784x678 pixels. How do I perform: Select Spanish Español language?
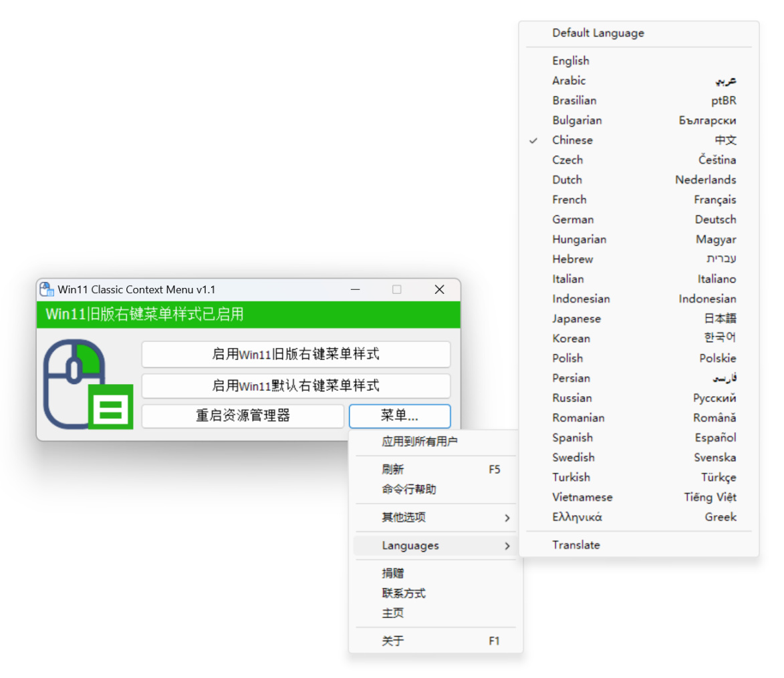pyautogui.click(x=638, y=438)
